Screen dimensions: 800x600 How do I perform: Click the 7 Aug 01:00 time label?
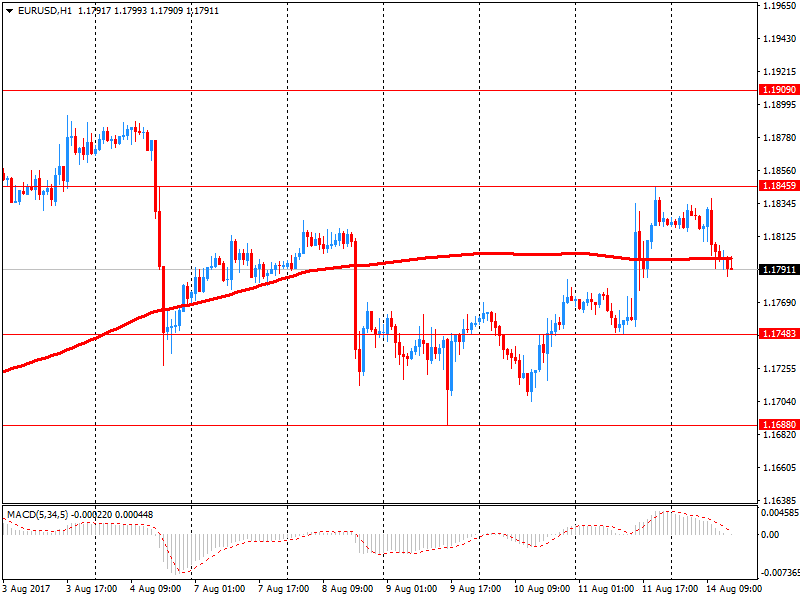[219, 589]
